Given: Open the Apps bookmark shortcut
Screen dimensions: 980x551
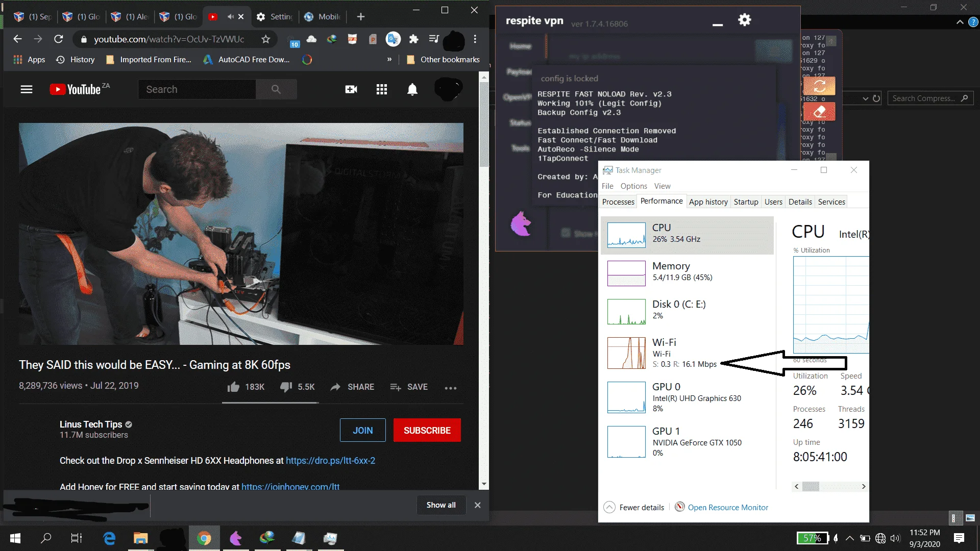Looking at the screenshot, I should (x=29, y=59).
